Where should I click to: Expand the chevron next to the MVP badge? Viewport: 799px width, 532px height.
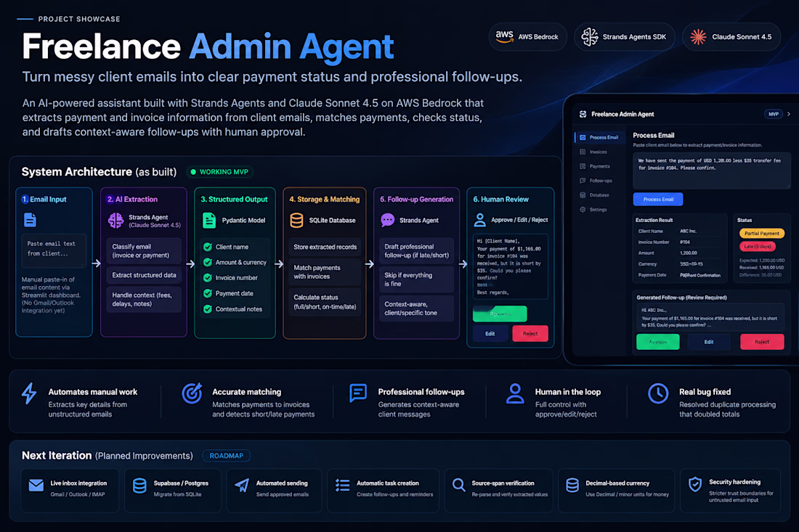point(789,114)
